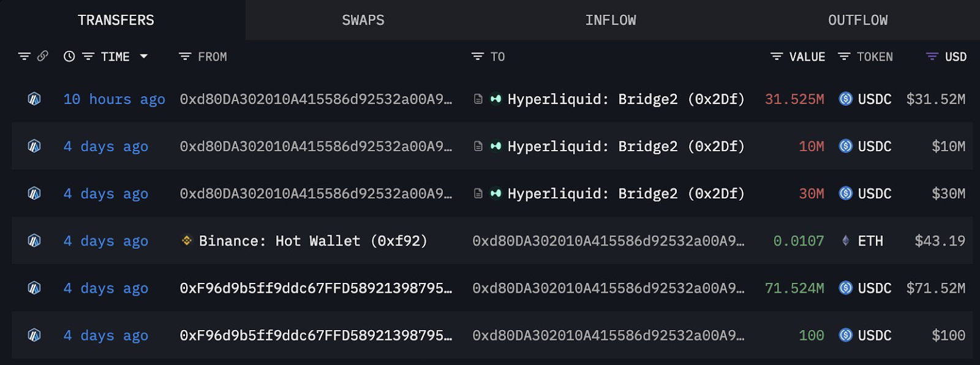Click the '10 hours ago' transaction timestamp
Viewport: 980px width, 365px height.
pyautogui.click(x=114, y=99)
